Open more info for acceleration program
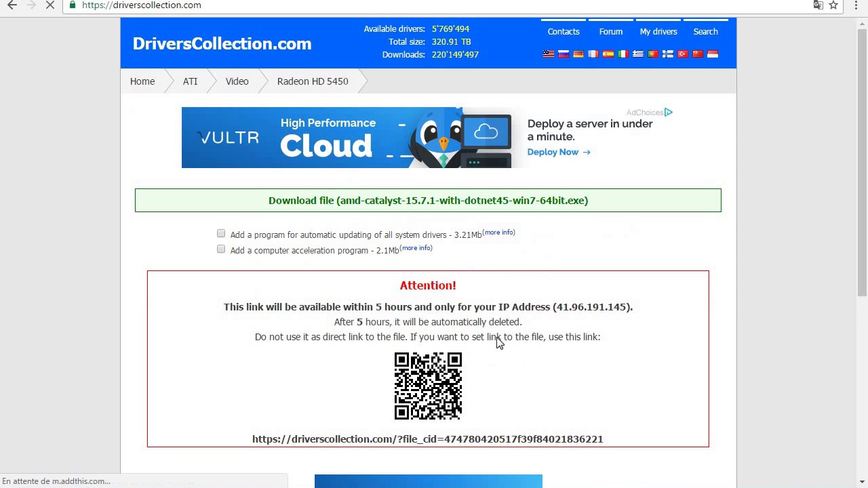This screenshot has height=488, width=868. coord(416,248)
